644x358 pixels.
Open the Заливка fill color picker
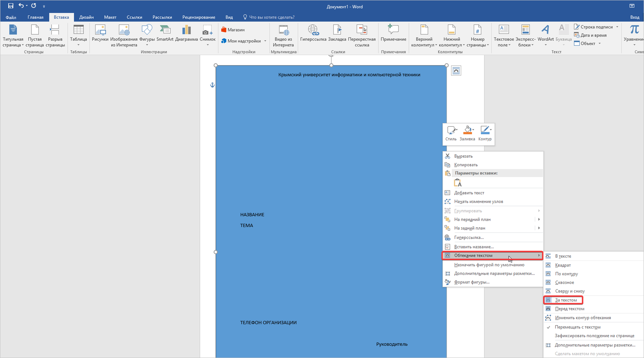click(x=467, y=133)
